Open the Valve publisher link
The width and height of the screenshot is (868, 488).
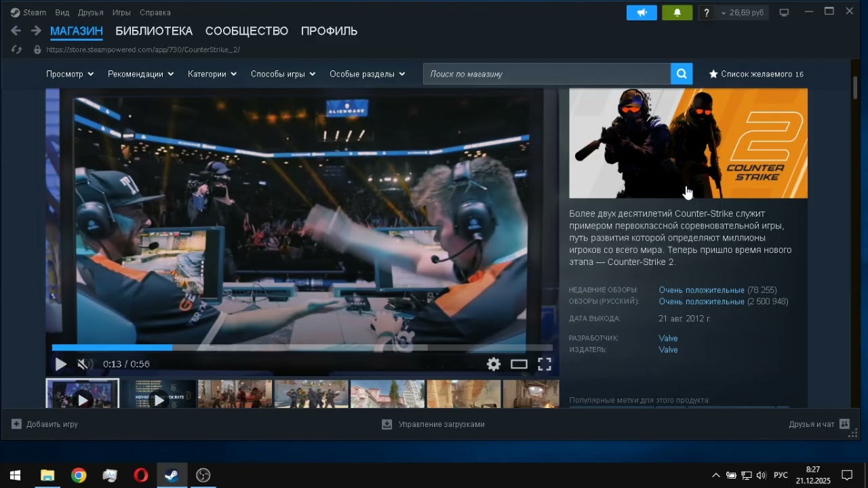[668, 350]
